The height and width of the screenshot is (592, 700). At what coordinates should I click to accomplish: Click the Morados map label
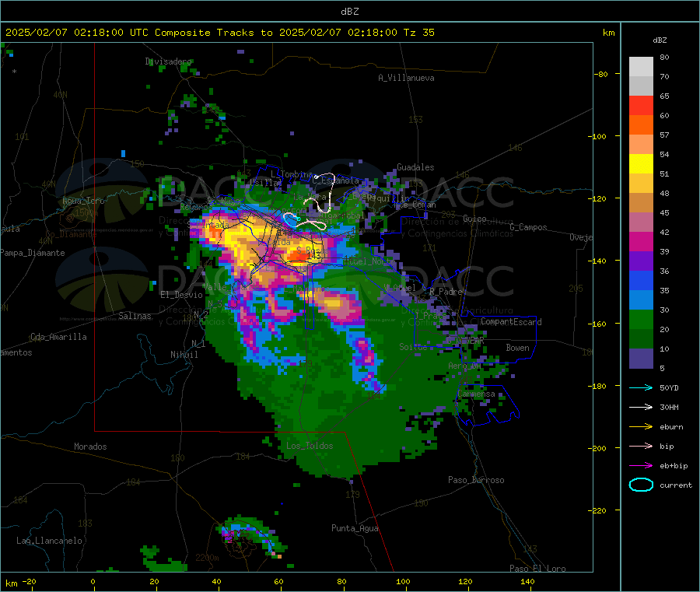point(90,447)
